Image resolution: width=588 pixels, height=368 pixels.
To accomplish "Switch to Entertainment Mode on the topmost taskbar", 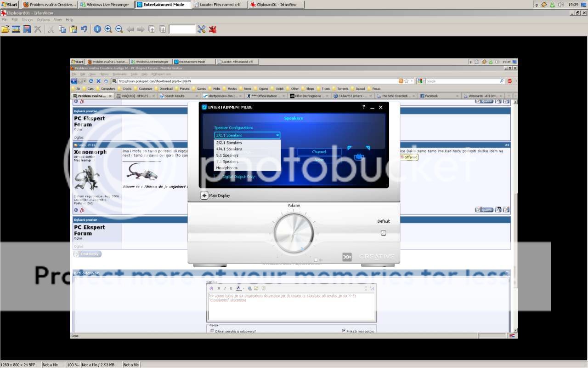I will 164,5.
